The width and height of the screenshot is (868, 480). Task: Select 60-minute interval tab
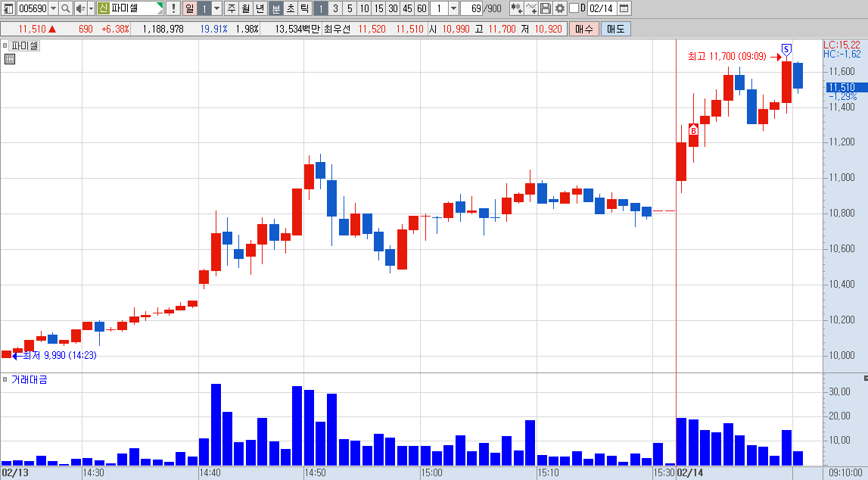click(422, 8)
